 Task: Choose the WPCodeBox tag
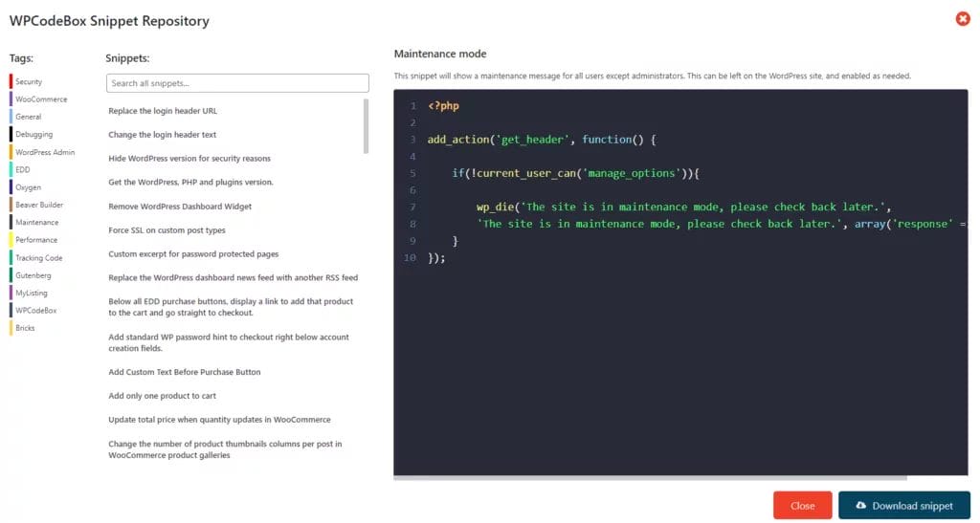[35, 310]
